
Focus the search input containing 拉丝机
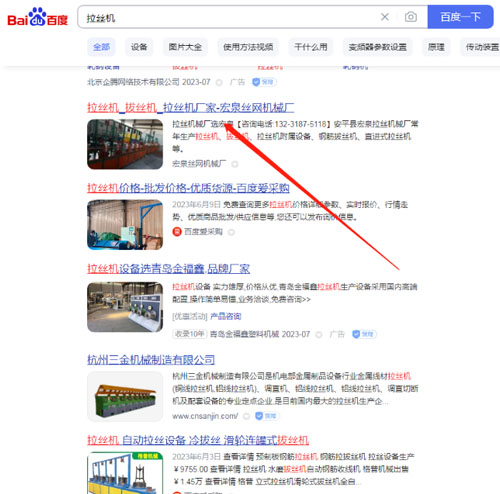[230, 17]
